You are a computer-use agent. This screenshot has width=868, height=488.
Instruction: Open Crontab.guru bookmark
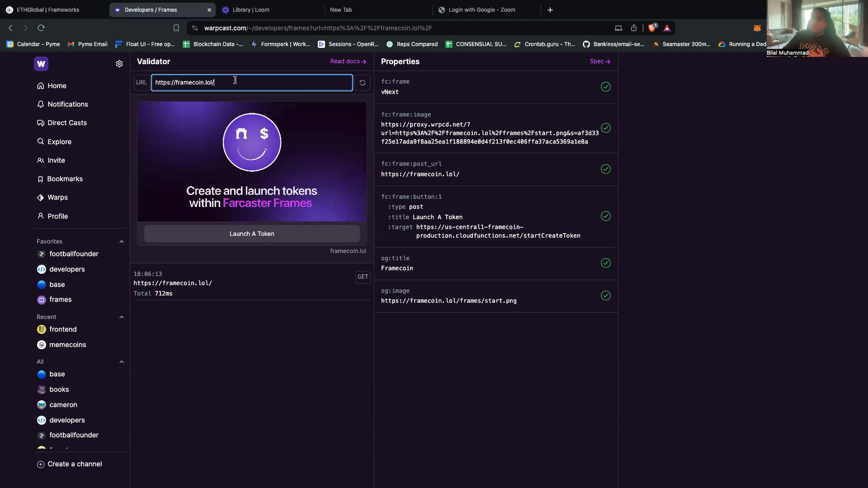click(x=545, y=44)
